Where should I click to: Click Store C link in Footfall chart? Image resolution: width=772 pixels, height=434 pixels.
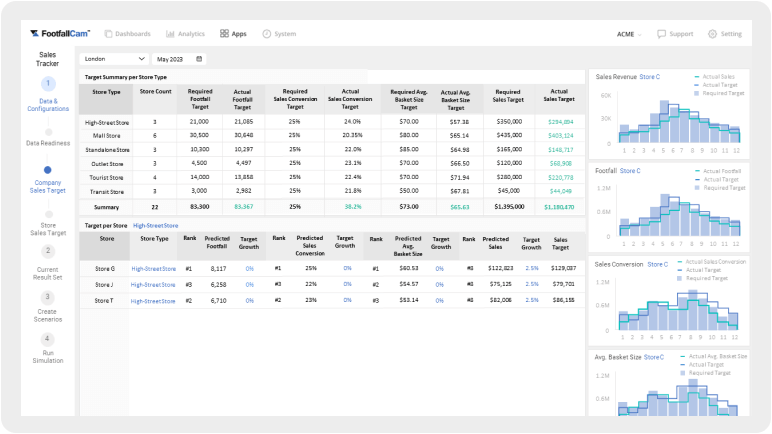(x=630, y=171)
